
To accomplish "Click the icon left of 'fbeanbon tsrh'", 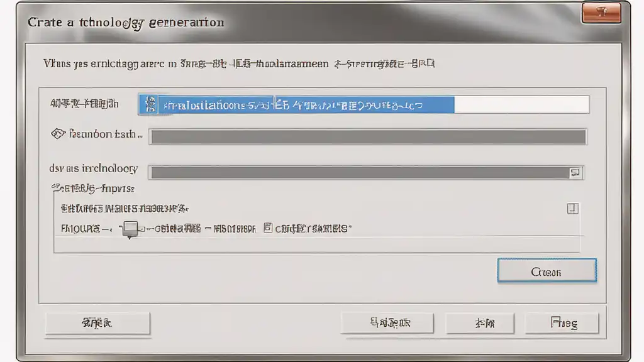I will (x=58, y=134).
